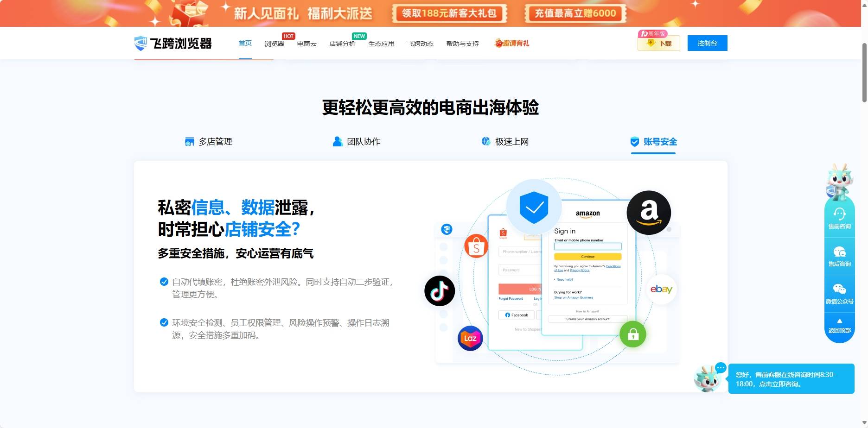Open 售后咨询 in side panel
Image resolution: width=868 pixels, height=428 pixels.
coord(839,256)
